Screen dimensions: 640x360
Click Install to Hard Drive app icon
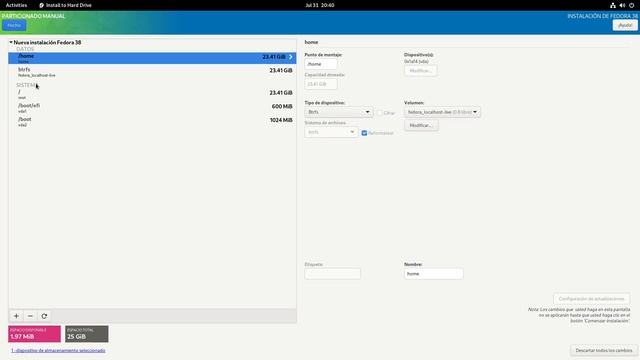(x=41, y=5)
